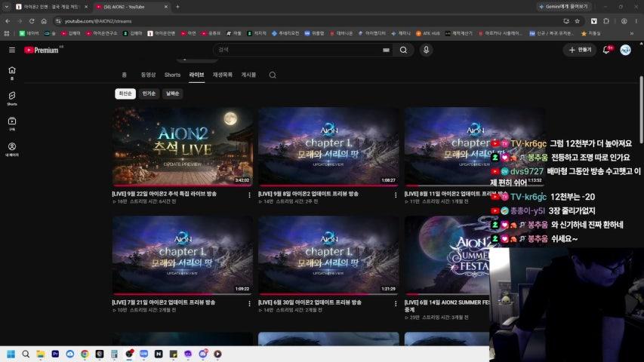This screenshot has width=644, height=362.
Task: Open options menu for 7월 21일 preview video
Action: tap(249, 304)
